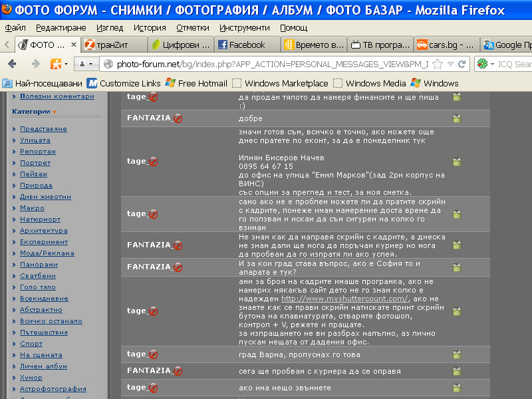
Task: Click the green icon beside the 'град Варна' message
Action: [457, 354]
